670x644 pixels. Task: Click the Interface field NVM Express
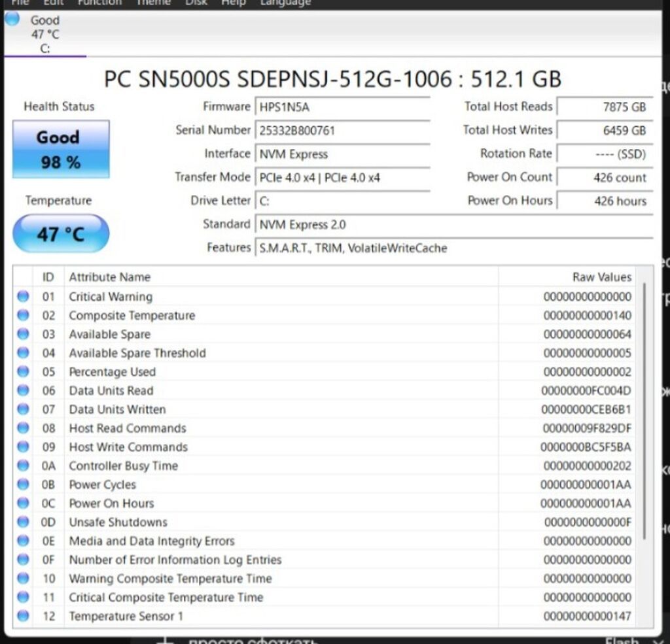pos(342,154)
